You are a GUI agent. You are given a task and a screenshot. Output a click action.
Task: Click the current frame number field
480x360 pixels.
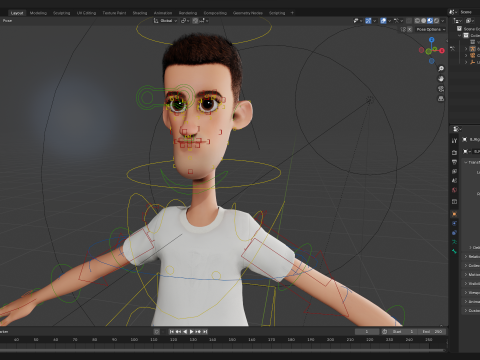pos(367,332)
